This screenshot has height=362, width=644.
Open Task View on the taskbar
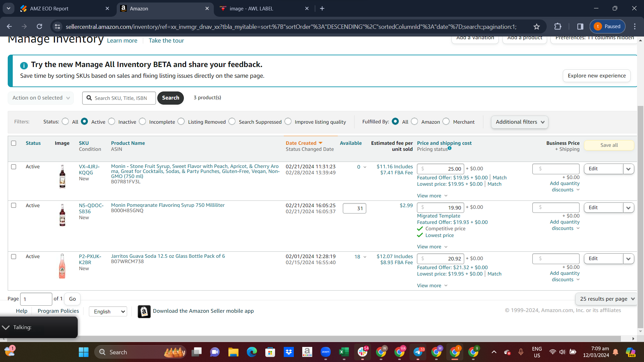point(197,352)
